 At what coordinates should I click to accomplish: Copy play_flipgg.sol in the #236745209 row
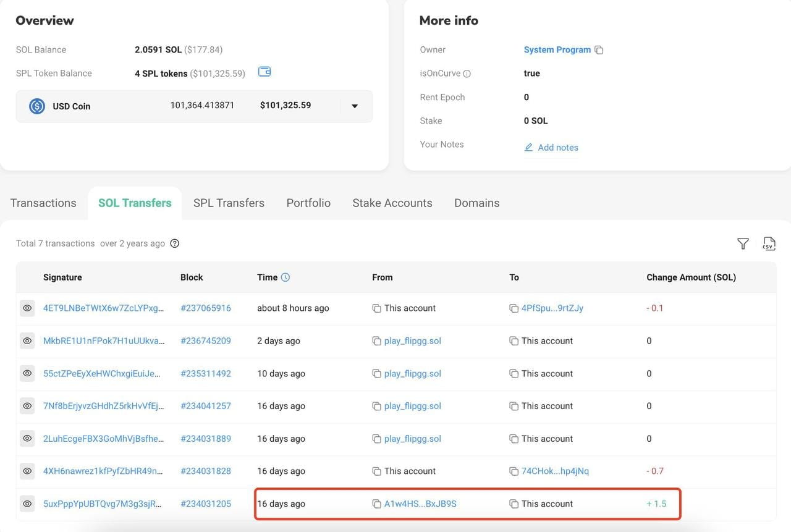point(376,341)
